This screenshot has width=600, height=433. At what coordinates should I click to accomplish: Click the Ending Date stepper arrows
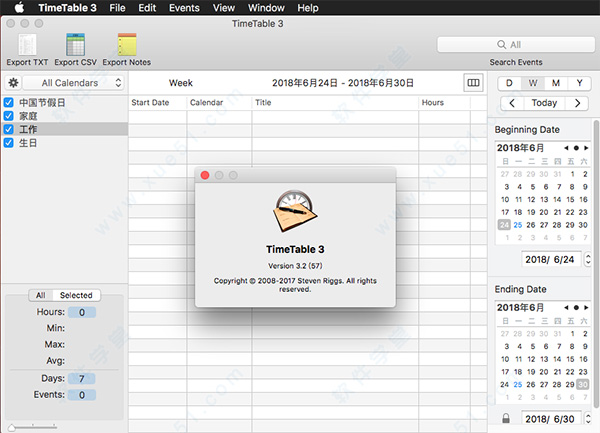(588, 418)
